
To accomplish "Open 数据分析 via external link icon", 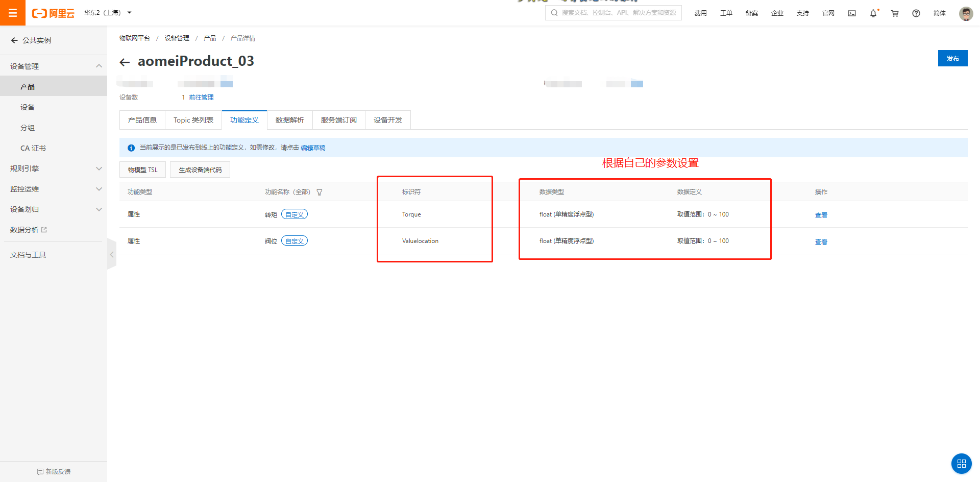I will pos(45,229).
